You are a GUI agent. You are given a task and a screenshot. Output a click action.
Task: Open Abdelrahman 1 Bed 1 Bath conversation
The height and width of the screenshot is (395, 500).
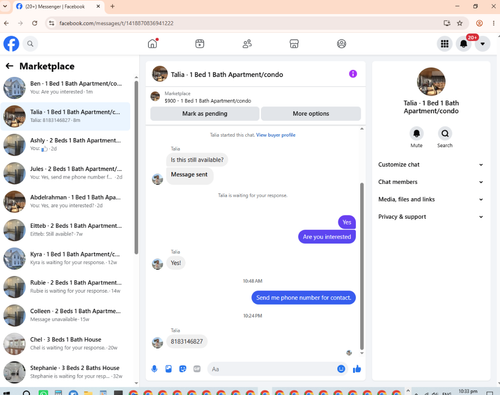(x=65, y=201)
